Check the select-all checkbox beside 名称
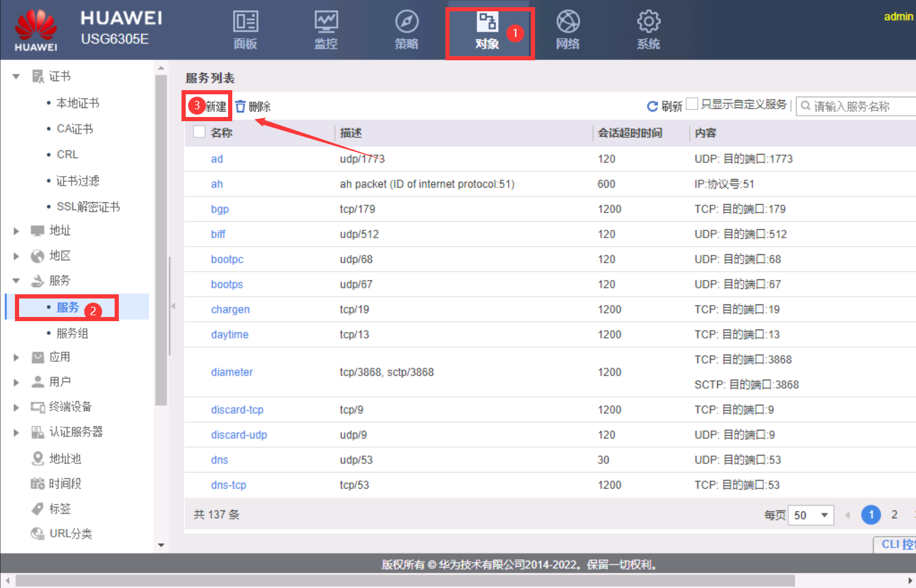Screen dimensions: 916x588 199,132
